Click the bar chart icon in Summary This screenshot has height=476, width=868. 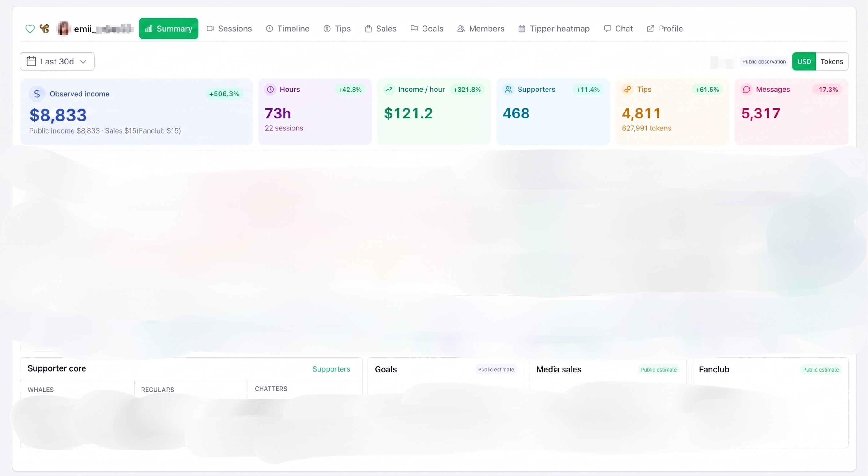149,29
